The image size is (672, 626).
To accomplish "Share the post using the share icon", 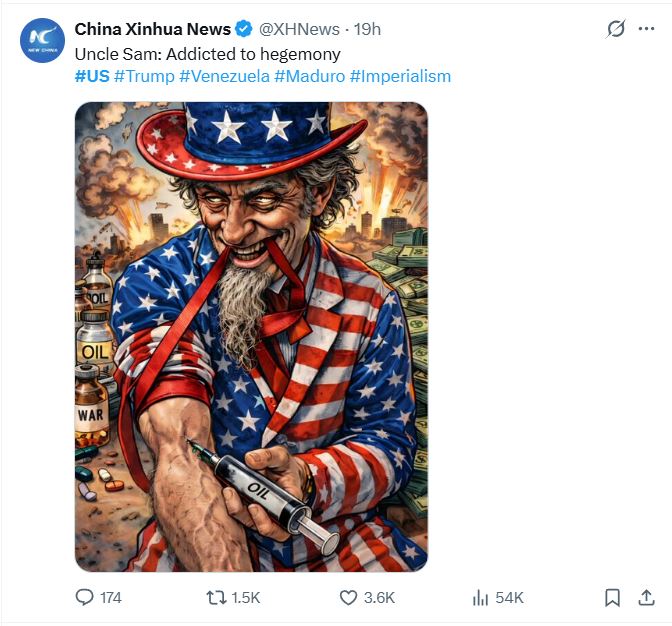I will (x=647, y=597).
